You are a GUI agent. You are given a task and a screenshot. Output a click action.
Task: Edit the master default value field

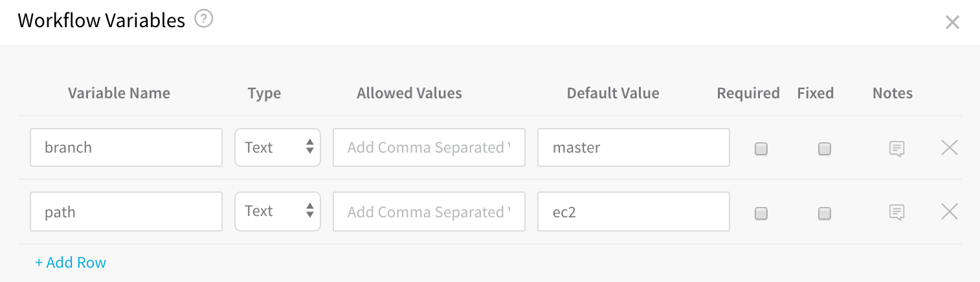(634, 147)
